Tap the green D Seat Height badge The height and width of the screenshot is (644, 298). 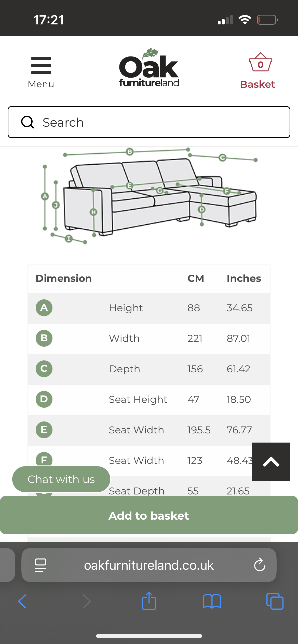pos(44,399)
